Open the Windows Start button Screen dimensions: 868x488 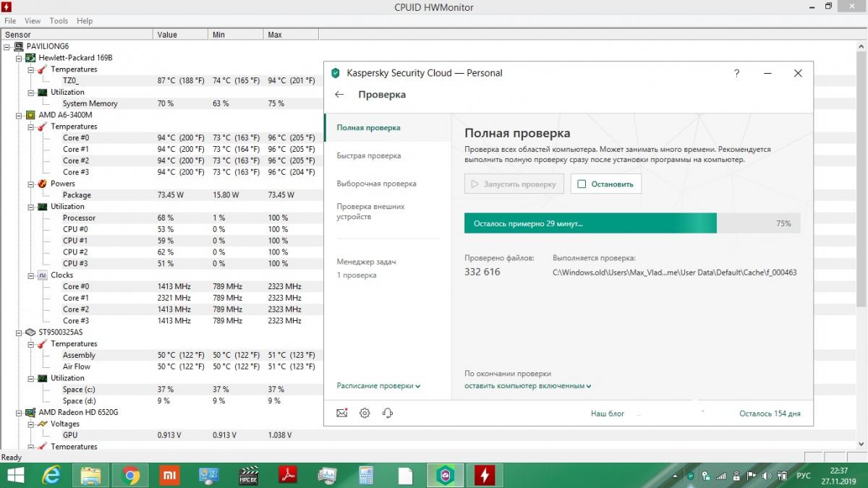(15, 475)
